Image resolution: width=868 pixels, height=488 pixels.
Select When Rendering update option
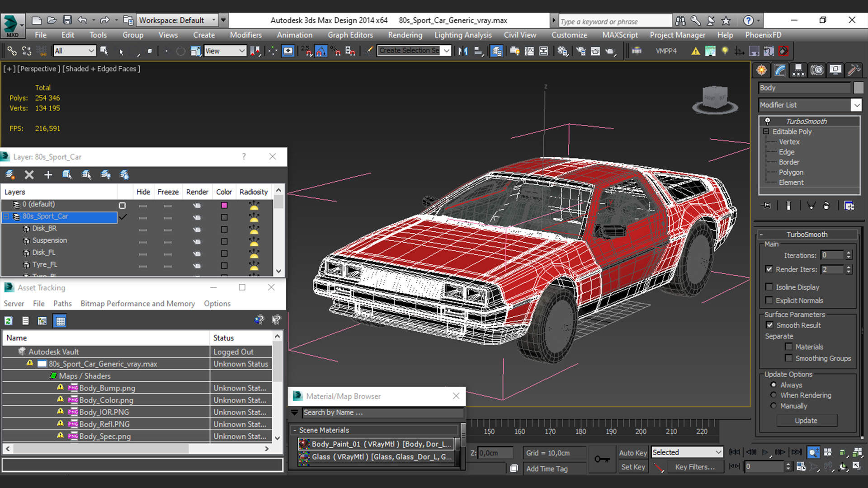pyautogui.click(x=774, y=395)
